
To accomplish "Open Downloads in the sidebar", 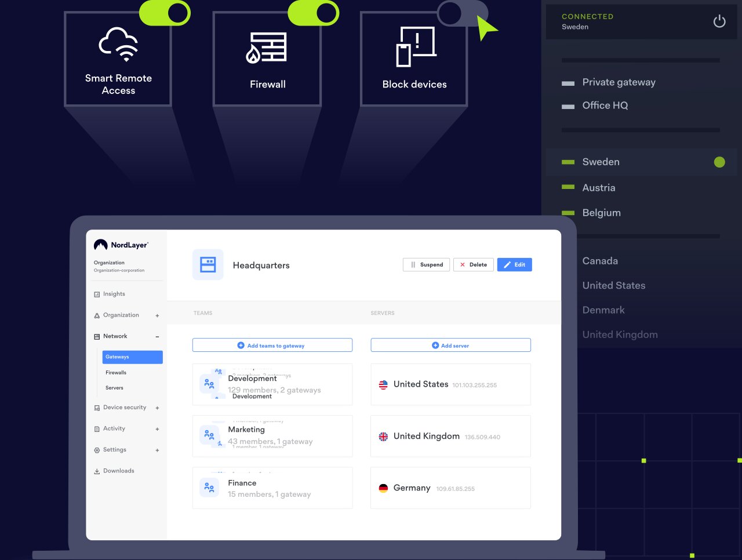I will pos(119,471).
